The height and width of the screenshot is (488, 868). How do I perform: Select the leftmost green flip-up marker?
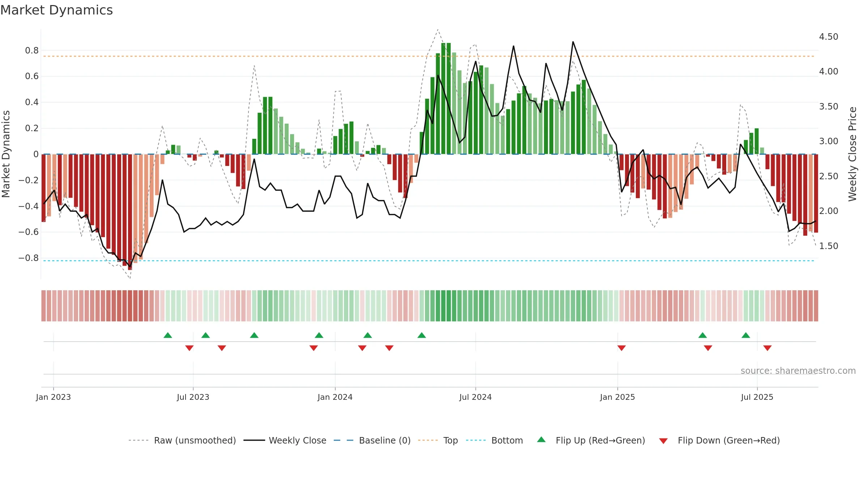click(x=168, y=335)
